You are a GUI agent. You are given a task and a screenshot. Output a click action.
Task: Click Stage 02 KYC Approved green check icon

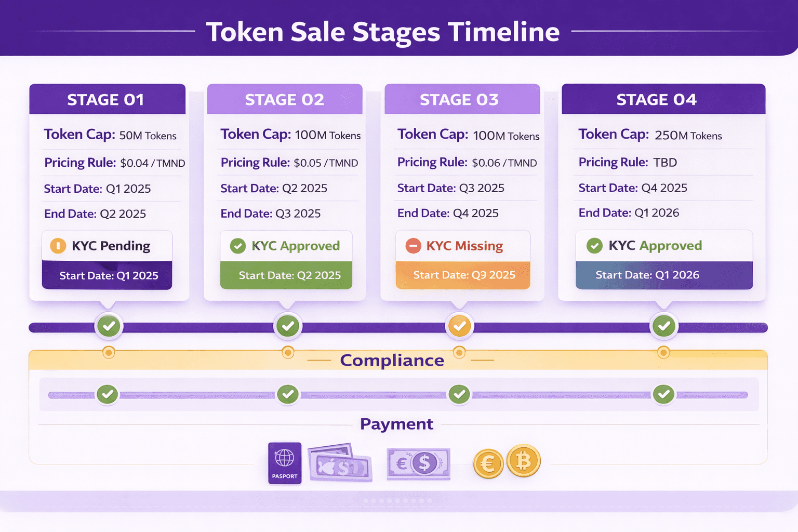(x=238, y=246)
